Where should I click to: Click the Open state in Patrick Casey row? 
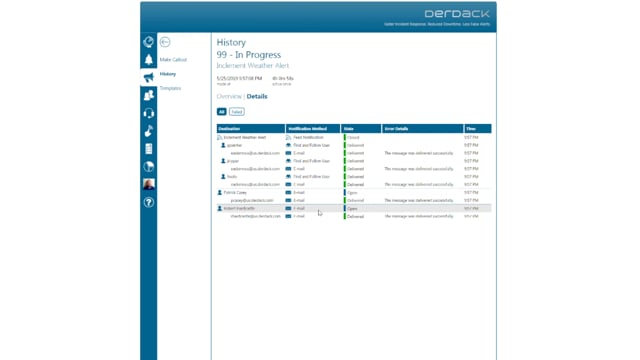pos(352,193)
